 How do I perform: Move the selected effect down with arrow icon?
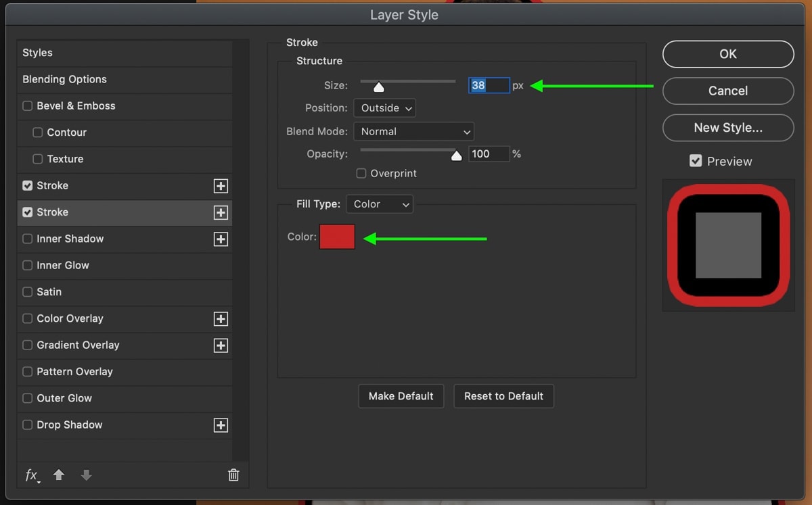pos(86,475)
